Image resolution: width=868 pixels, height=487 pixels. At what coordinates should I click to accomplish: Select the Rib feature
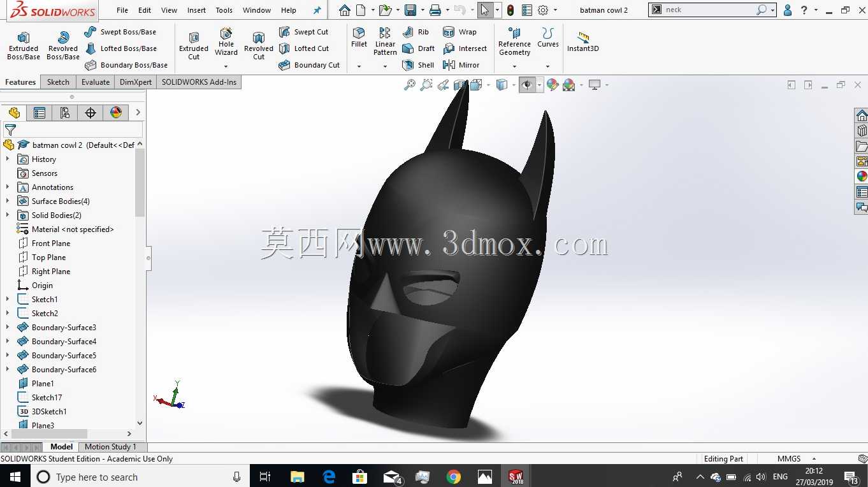tap(416, 32)
